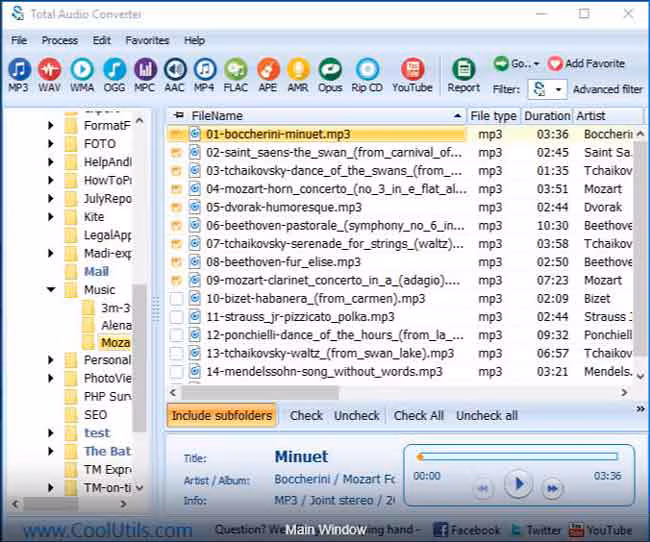The height and width of the screenshot is (542, 650).
Task: Click the Add Favorite heart icon
Action: 555,64
